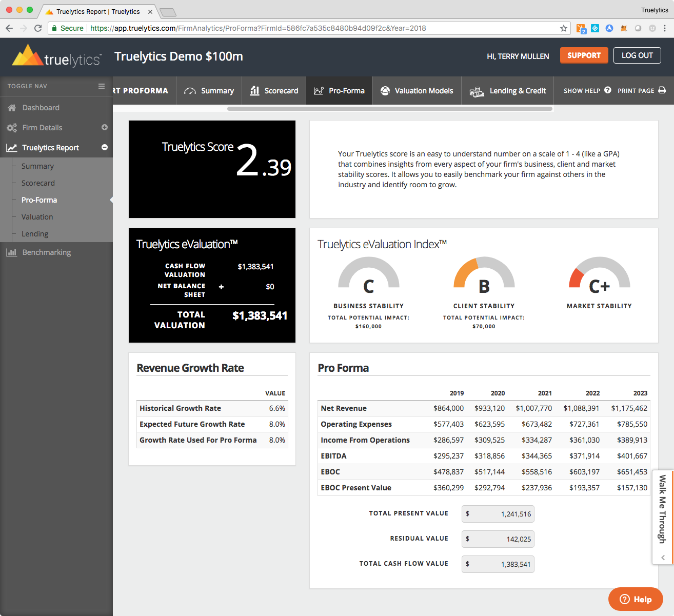Click the orange Help chat button
Screen dimensions: 674x616
(x=636, y=599)
